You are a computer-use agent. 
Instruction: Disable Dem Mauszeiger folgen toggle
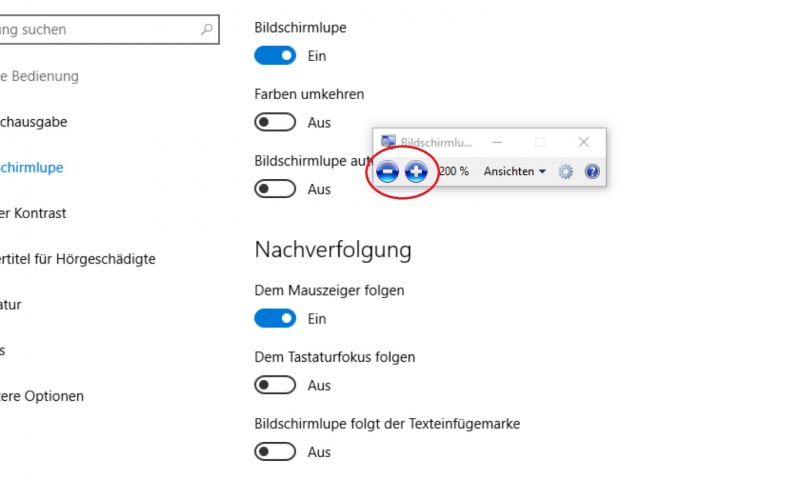[275, 318]
